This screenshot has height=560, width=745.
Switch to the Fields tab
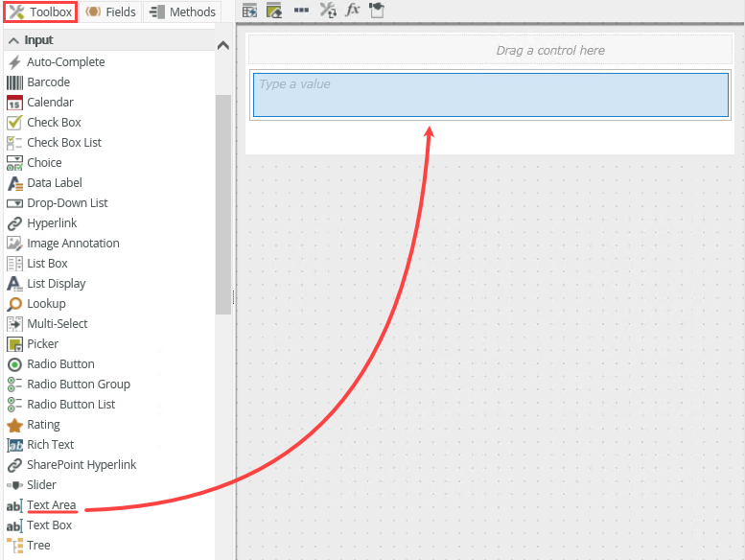[110, 12]
